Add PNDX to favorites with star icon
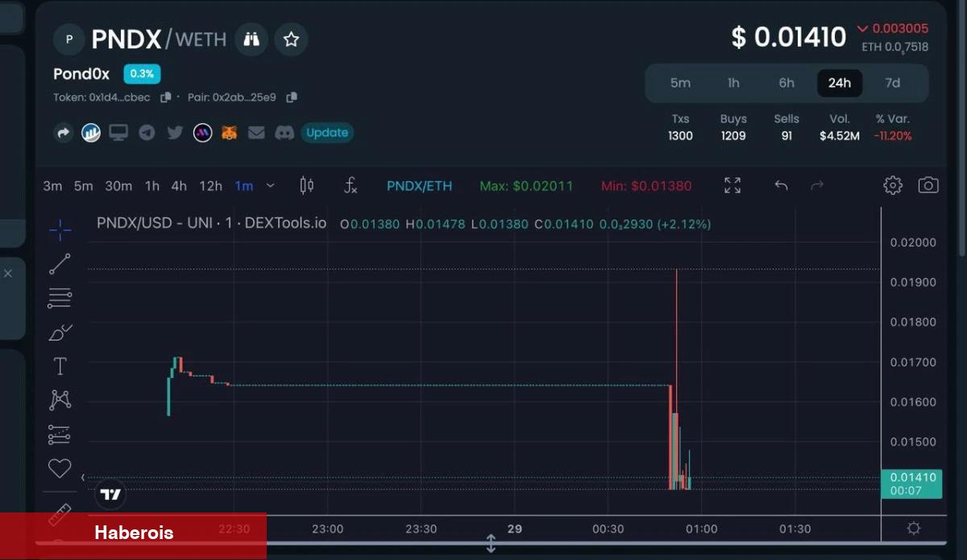The image size is (967, 560). pyautogui.click(x=291, y=39)
